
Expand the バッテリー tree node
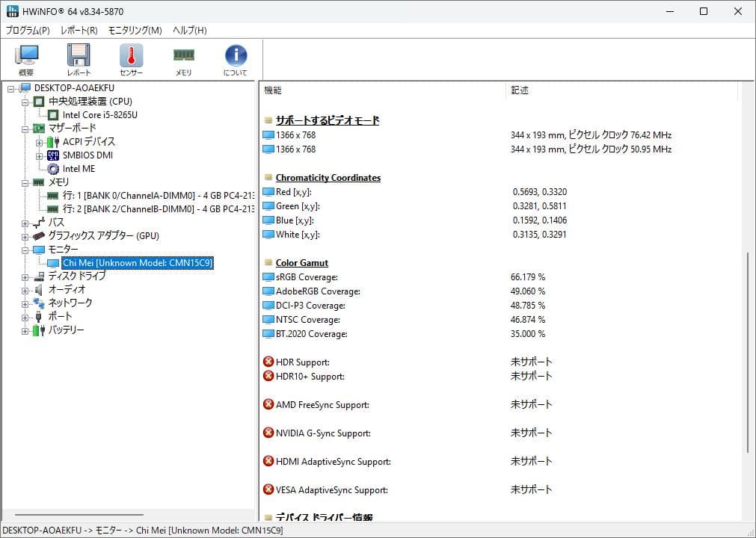pos(24,330)
